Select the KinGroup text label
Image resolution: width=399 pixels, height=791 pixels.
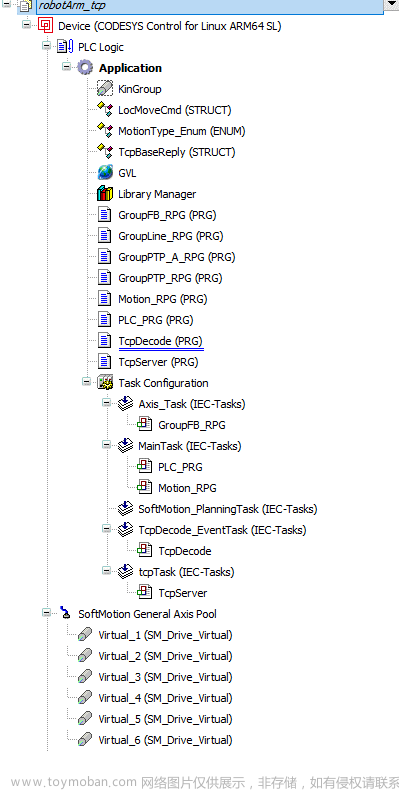[x=140, y=89]
